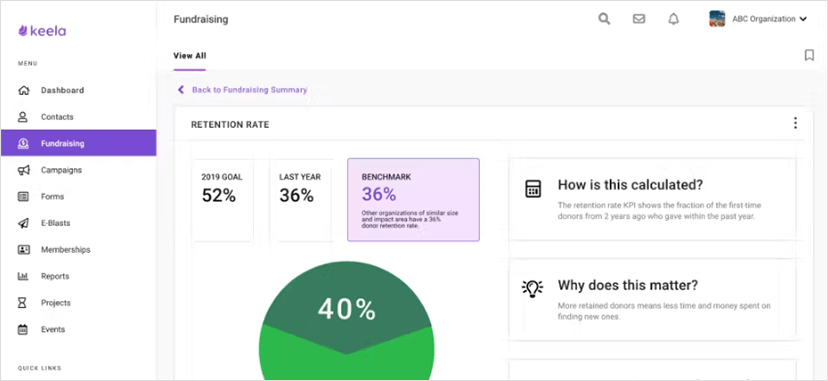Open E-Blasts menu item

(79, 223)
